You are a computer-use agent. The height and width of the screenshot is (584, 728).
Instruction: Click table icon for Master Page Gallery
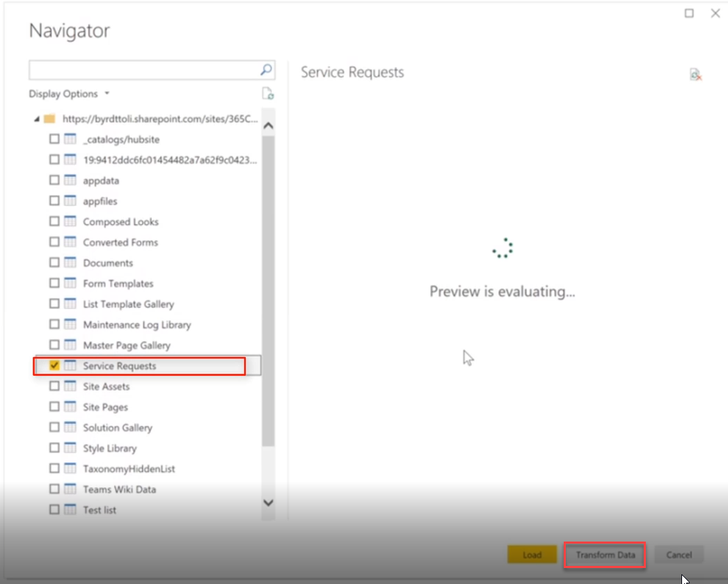pos(70,345)
